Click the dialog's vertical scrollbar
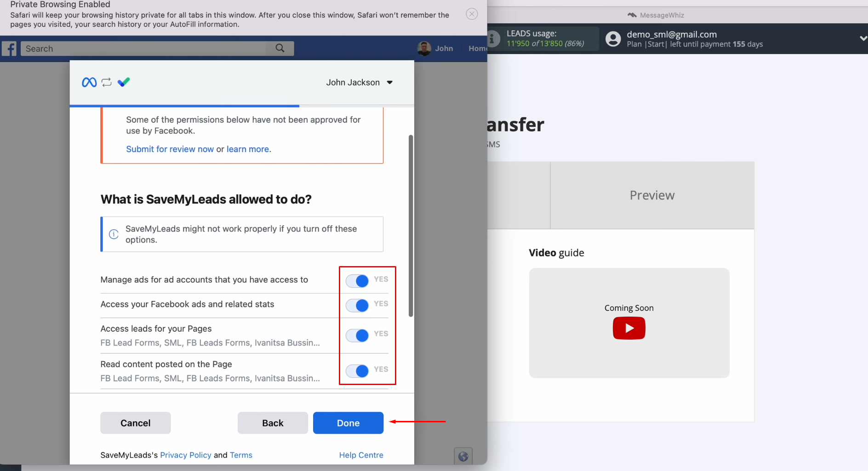This screenshot has height=471, width=868. point(411,226)
